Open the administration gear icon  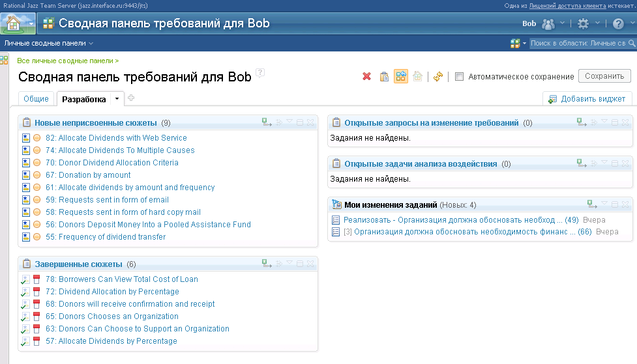(x=583, y=23)
